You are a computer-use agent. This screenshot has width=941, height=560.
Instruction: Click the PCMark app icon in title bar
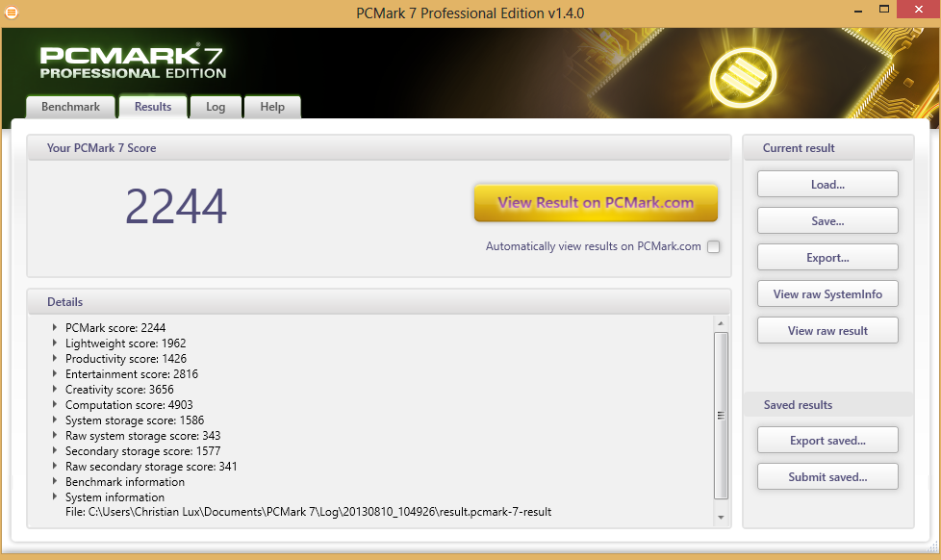11,12
